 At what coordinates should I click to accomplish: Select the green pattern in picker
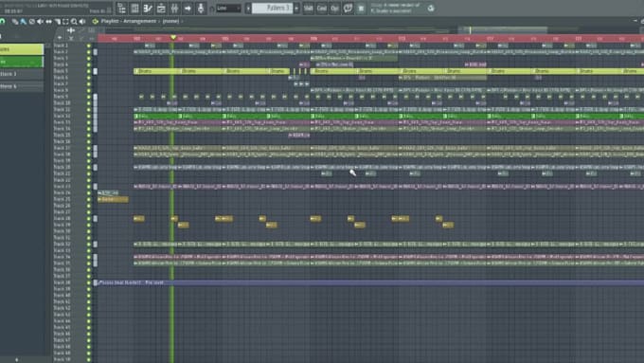point(22,62)
